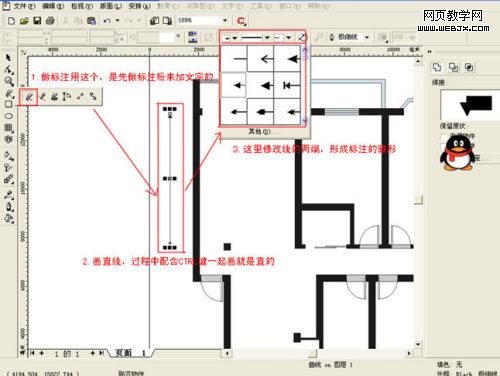Open the 文件 (File) menu
The image size is (500, 376).
click(25, 6)
